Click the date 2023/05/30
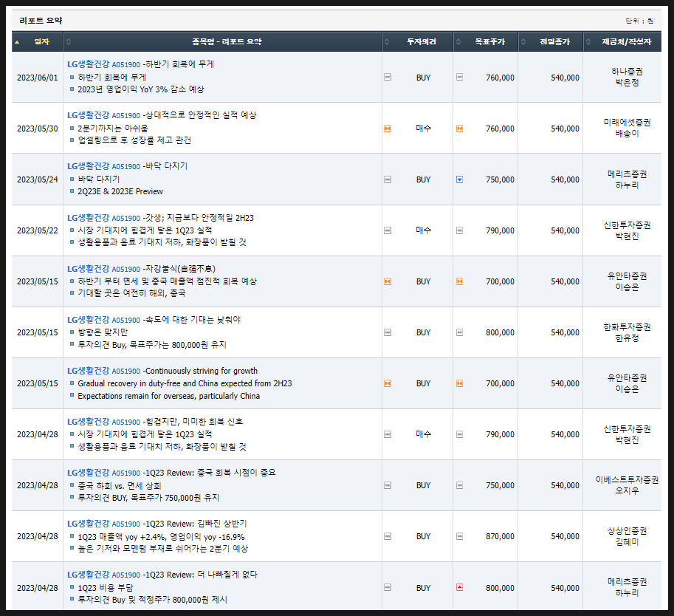 coord(38,129)
